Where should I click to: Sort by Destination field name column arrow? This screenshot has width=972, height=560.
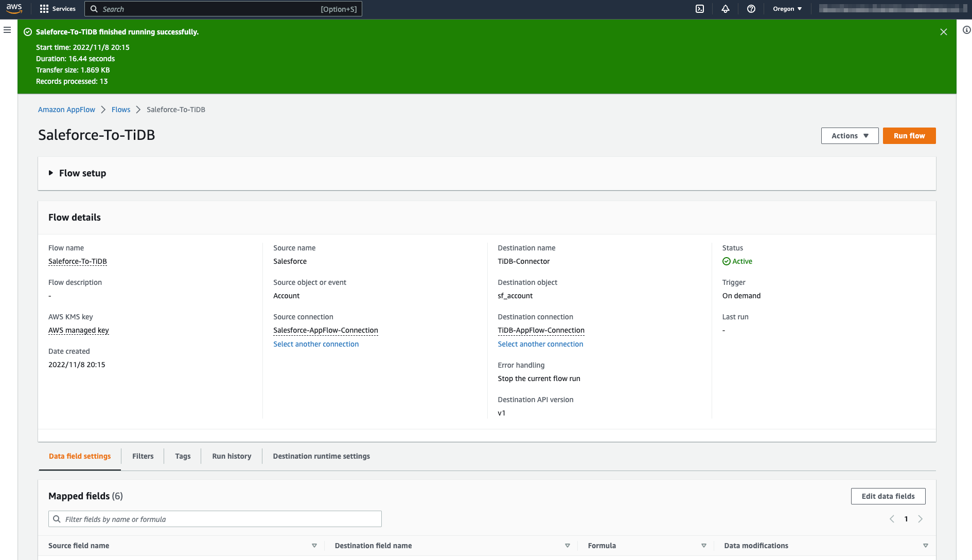(x=568, y=546)
